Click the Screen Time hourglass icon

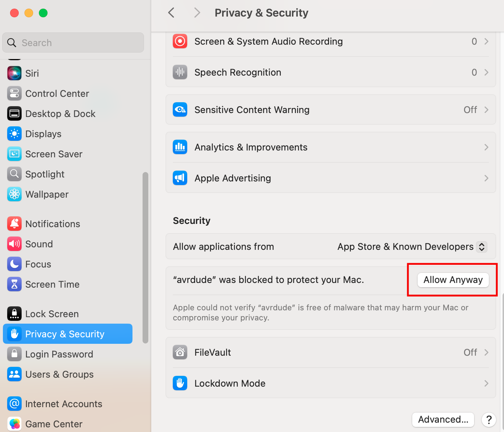[x=14, y=284]
